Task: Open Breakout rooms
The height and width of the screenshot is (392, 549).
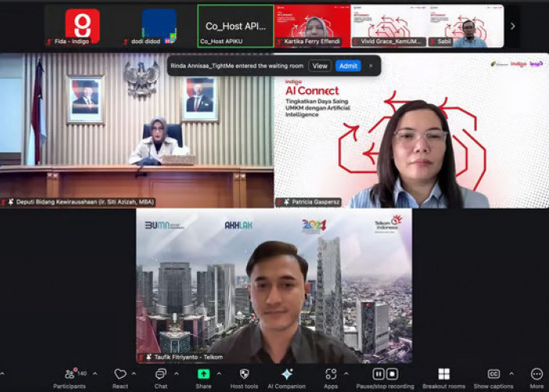Action: [x=444, y=379]
